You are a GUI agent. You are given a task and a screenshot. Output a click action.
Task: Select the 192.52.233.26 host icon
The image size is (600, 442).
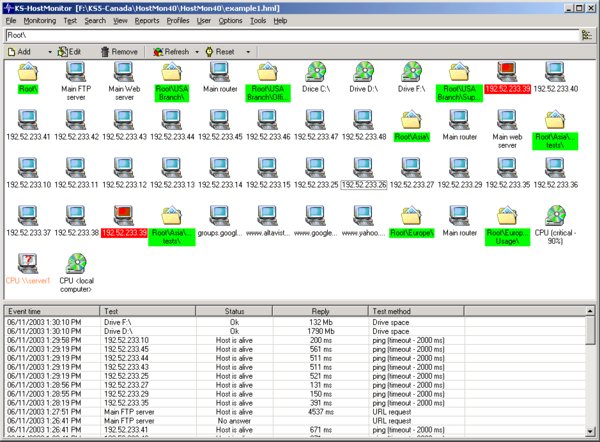365,168
